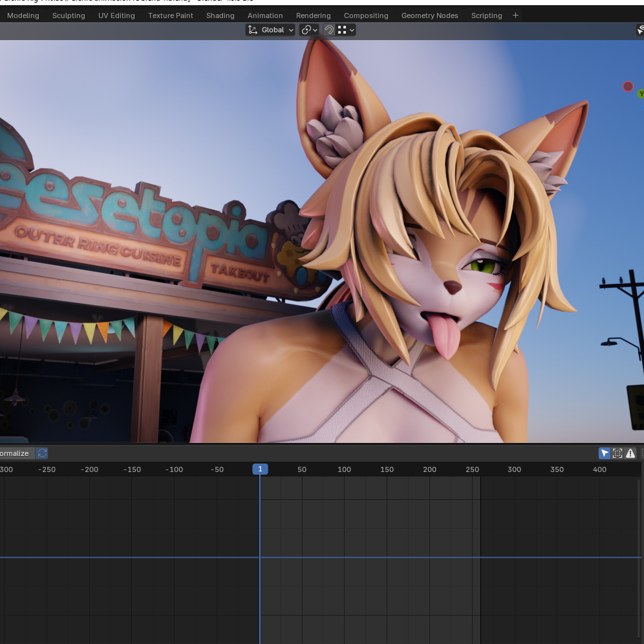Open the Texture Paint workspace tab
Viewport: 644px width, 644px height.
171,16
